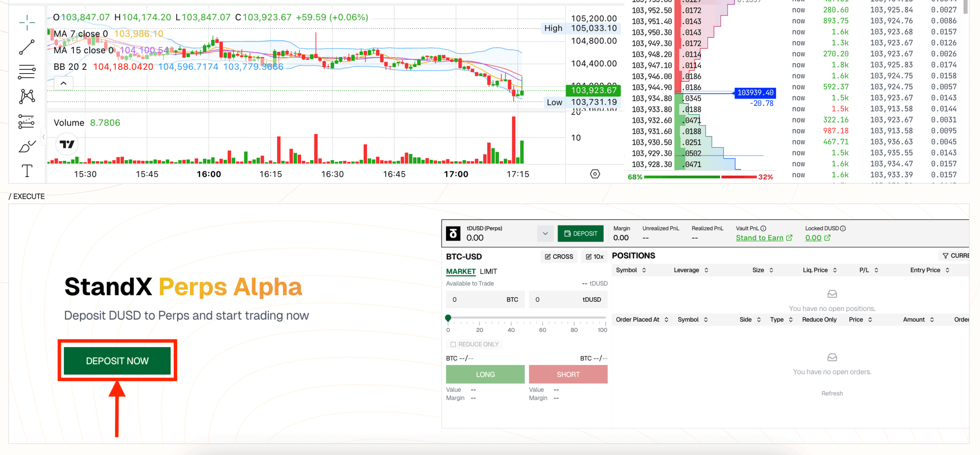Open the forecasting and measurement tools

[27, 121]
